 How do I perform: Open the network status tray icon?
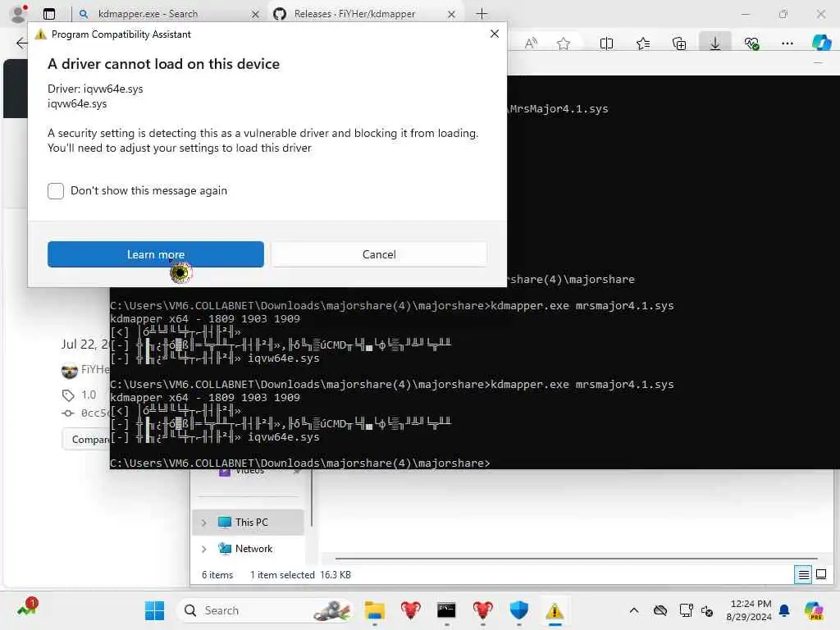coord(686,610)
